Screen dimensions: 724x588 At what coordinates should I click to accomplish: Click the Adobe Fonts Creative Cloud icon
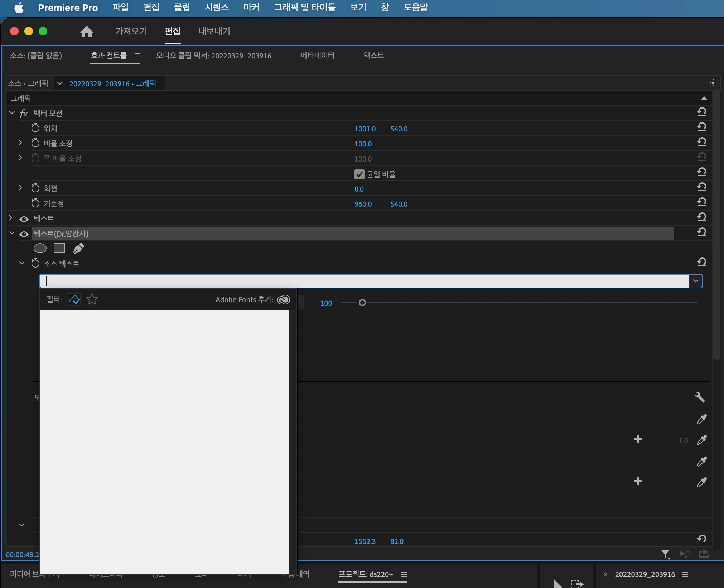(283, 299)
